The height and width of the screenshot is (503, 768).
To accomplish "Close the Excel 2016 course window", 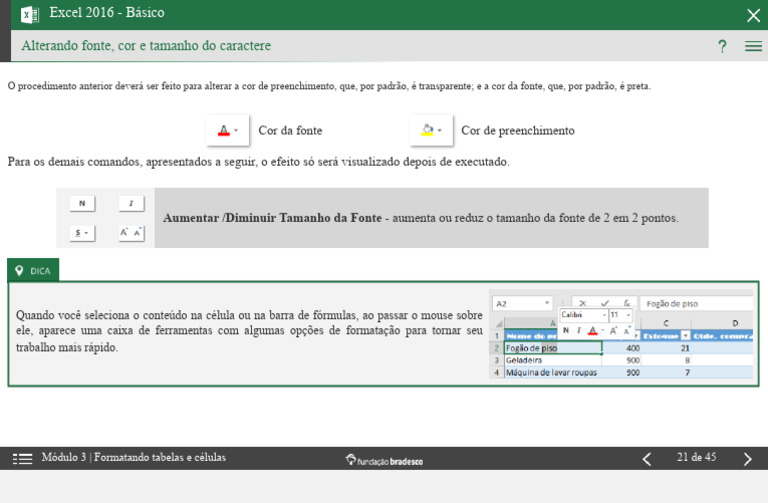I will [x=753, y=15].
